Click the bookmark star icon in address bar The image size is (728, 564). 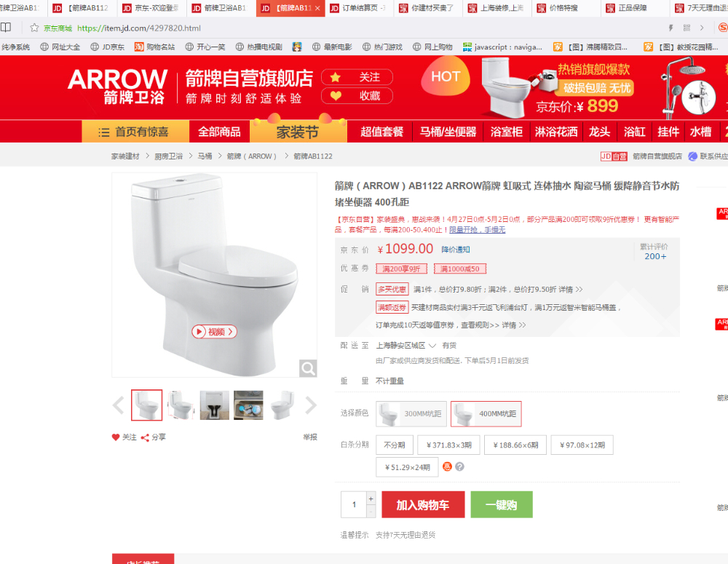pos(34,28)
